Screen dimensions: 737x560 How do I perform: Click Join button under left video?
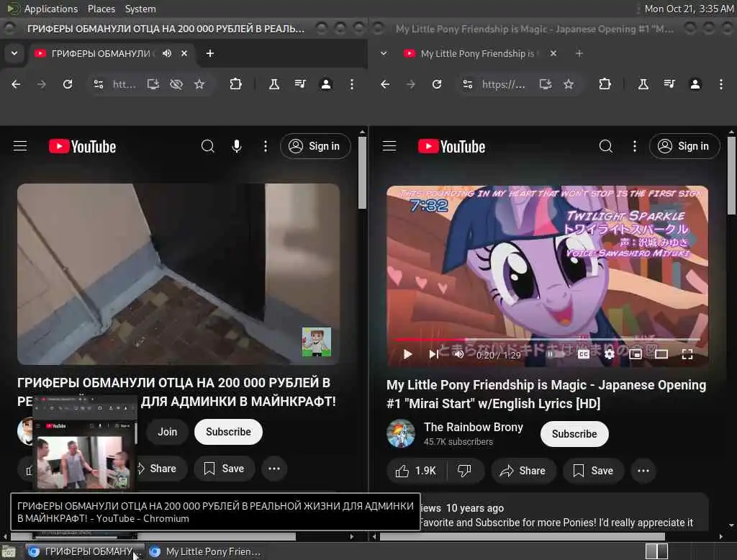tap(167, 432)
